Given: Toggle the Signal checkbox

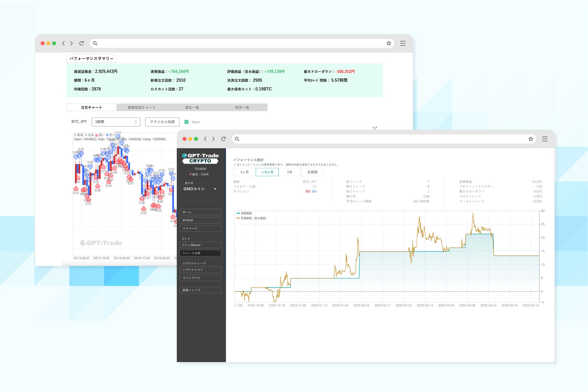Looking at the screenshot, I should 187,122.
